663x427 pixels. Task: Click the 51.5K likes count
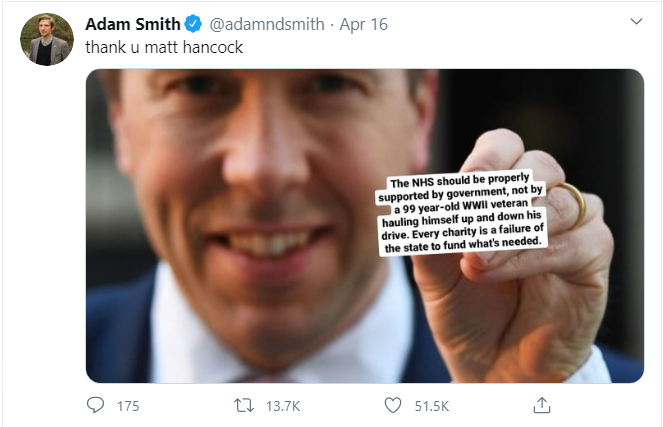[x=432, y=407]
